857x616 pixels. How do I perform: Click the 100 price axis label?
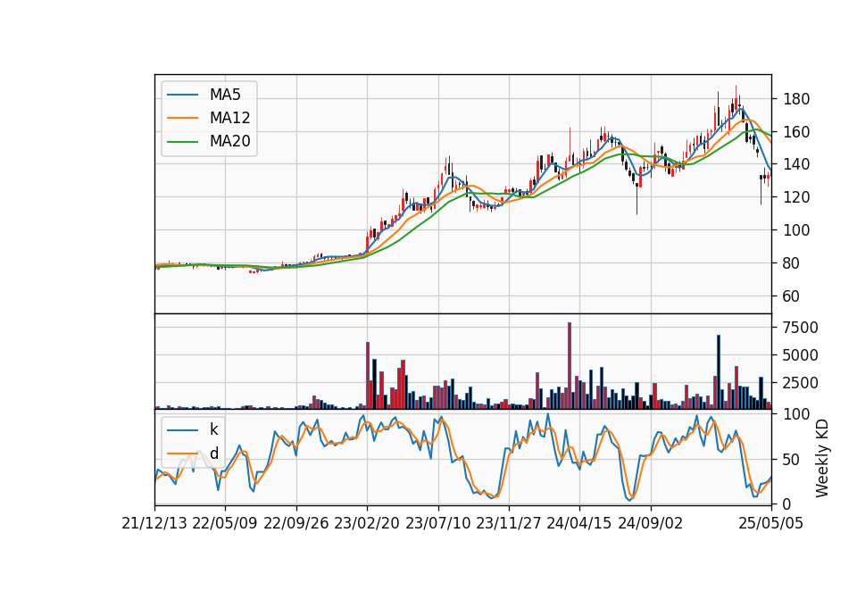(796, 230)
